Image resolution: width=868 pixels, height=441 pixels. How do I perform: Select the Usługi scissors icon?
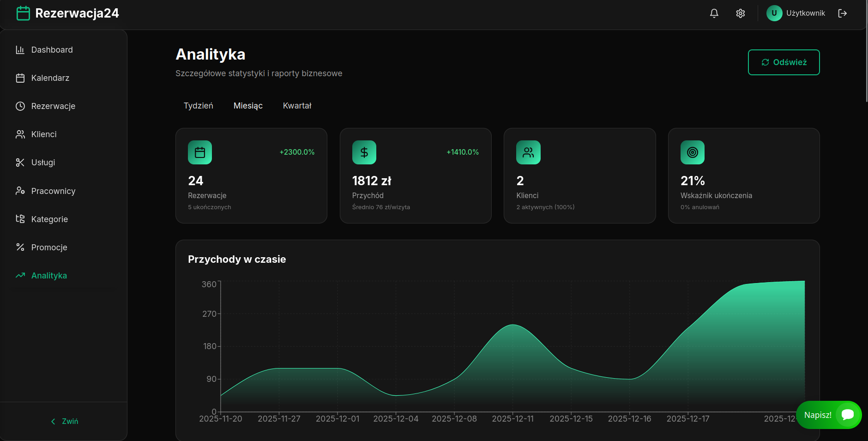pyautogui.click(x=20, y=162)
